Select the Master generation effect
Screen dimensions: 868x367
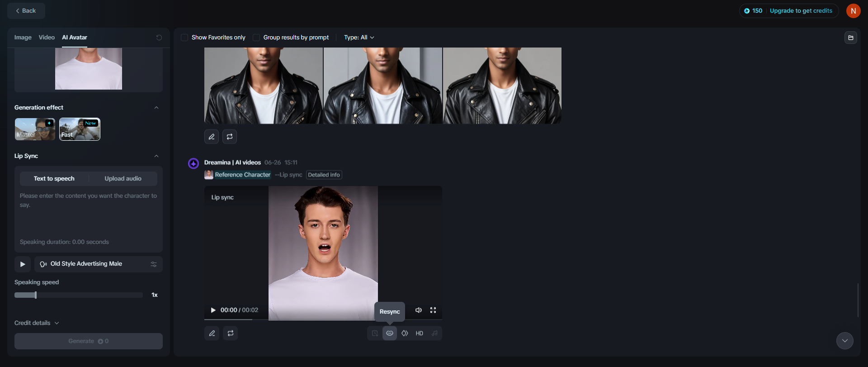(x=35, y=129)
